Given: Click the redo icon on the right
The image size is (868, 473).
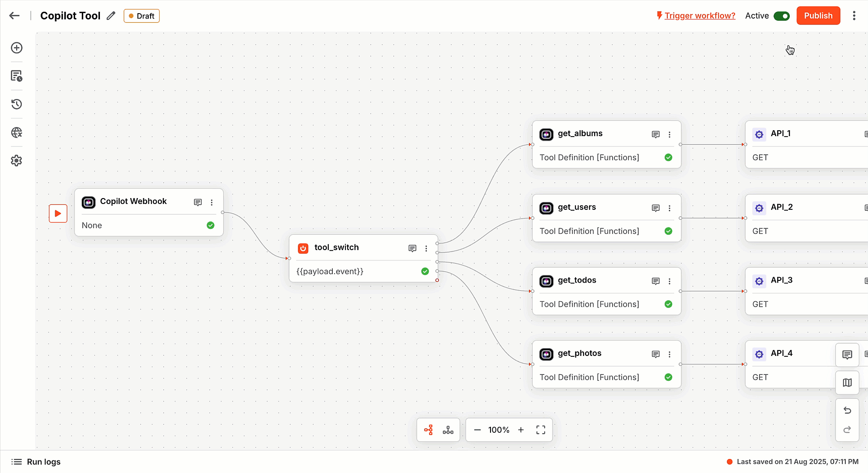Looking at the screenshot, I should [x=847, y=430].
